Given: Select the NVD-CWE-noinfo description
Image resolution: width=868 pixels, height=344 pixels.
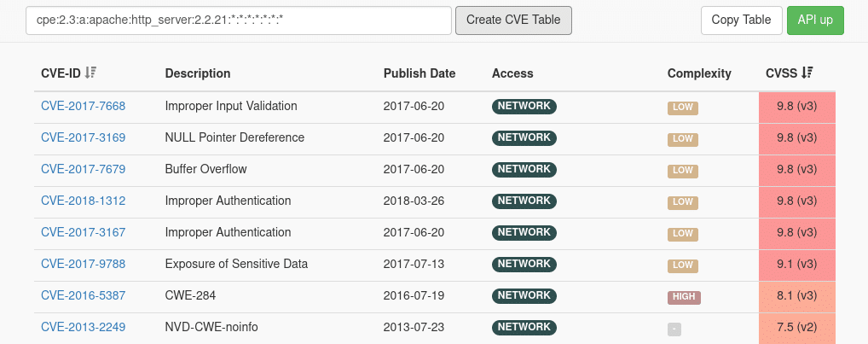Looking at the screenshot, I should tap(211, 327).
